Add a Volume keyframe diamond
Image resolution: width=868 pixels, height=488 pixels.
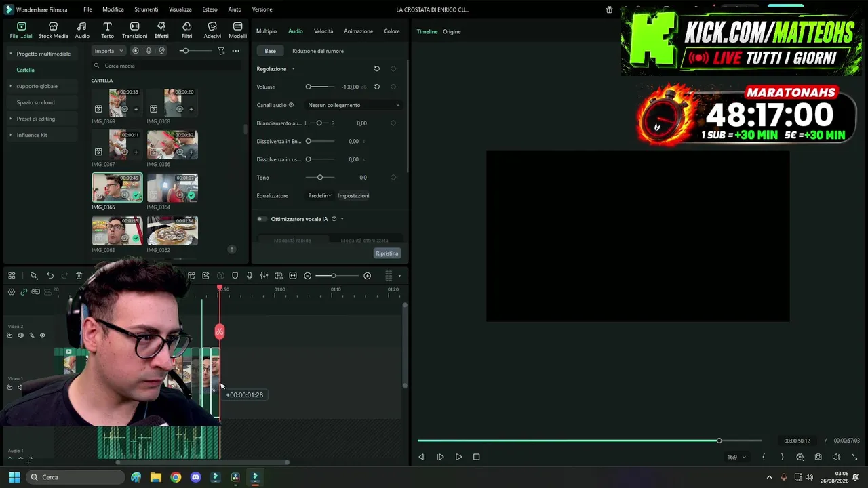click(393, 87)
